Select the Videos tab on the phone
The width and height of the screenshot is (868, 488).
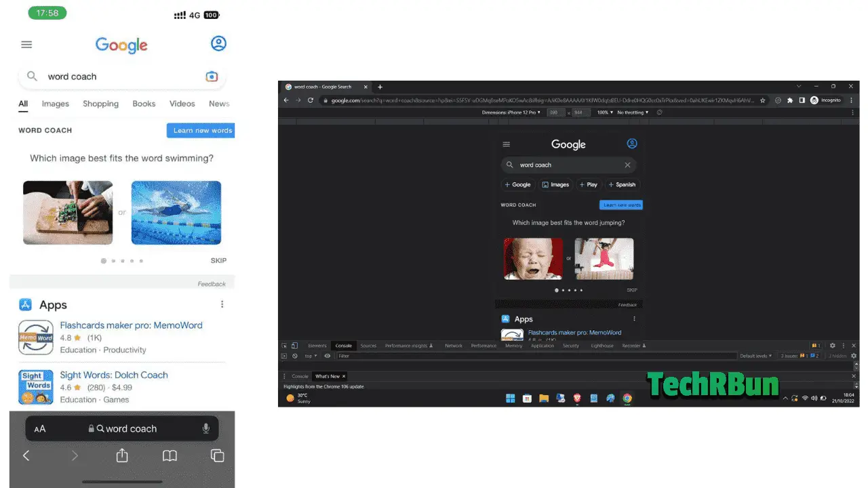[182, 104]
